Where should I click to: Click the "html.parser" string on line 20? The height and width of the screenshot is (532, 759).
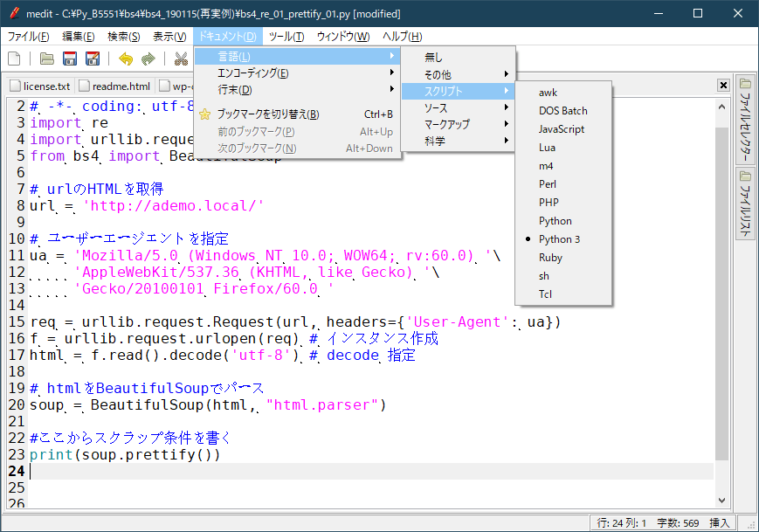pyautogui.click(x=321, y=404)
